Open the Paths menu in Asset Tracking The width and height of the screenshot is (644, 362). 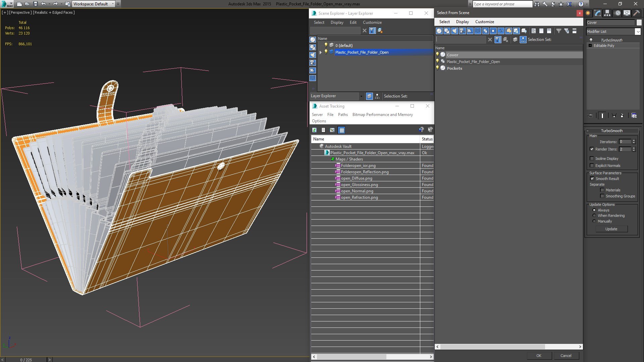click(342, 115)
